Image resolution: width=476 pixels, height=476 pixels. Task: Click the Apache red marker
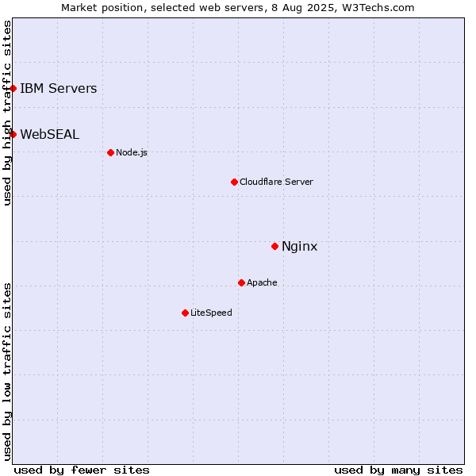coord(242,283)
